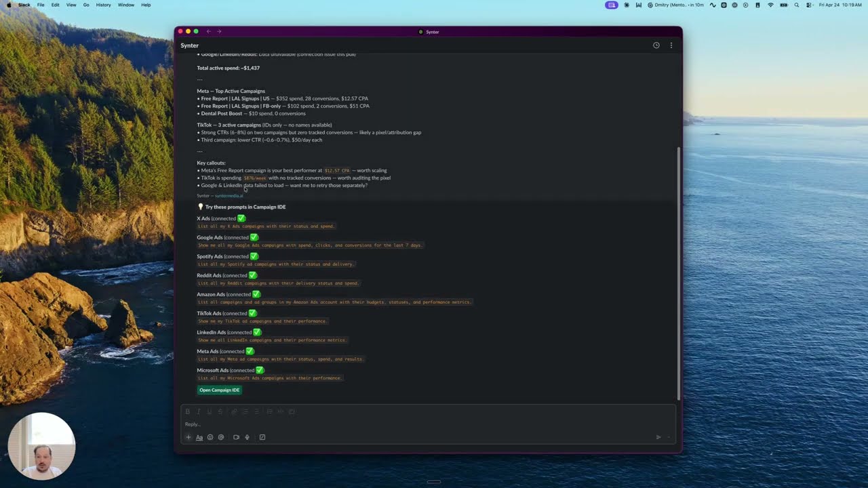Viewport: 868px width, 488px height.
Task: Record a video clip using camera icon
Action: (x=236, y=437)
